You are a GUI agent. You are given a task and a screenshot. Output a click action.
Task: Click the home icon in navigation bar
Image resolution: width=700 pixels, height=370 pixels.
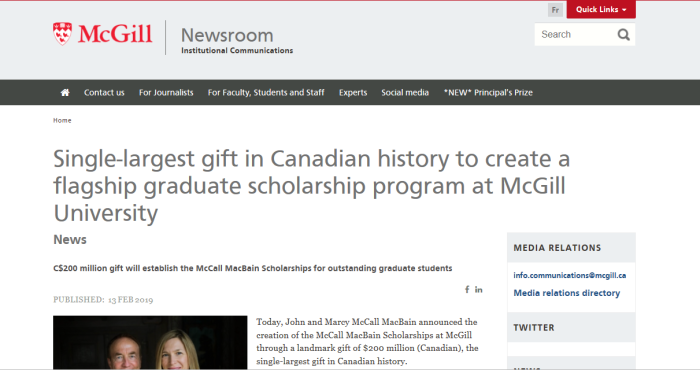[65, 92]
